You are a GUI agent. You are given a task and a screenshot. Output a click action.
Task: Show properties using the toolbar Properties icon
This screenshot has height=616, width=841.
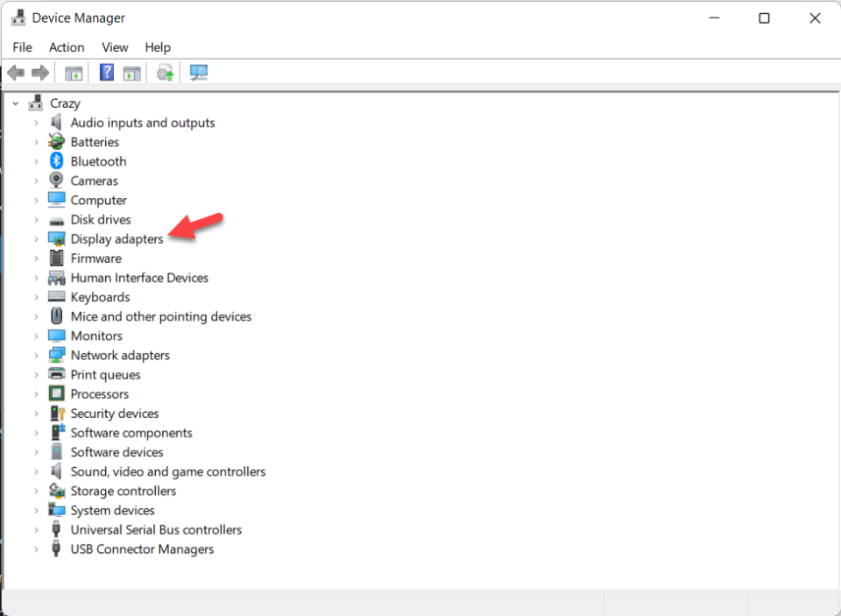pos(132,72)
